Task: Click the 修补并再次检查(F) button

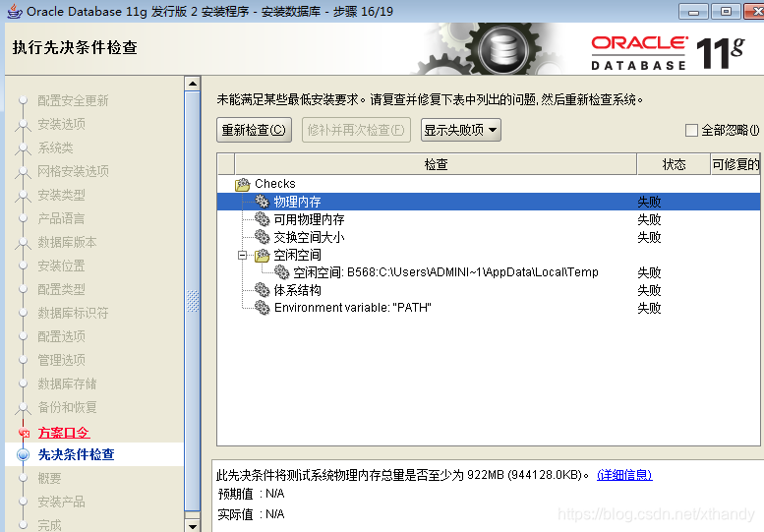Action: (x=356, y=130)
